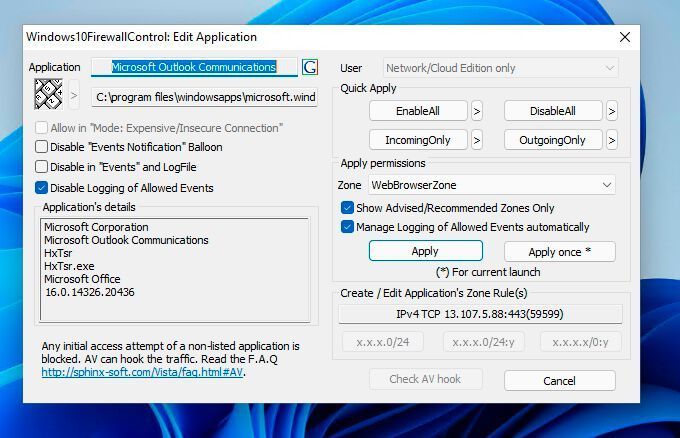Click the Google search 'G' icon
Image resolution: width=680 pixels, height=438 pixels.
[310, 67]
